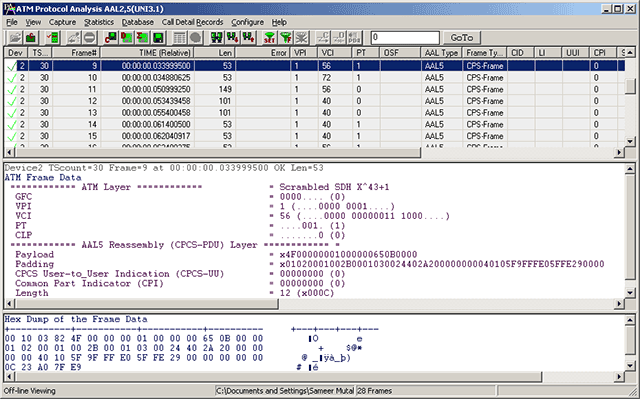Click the hex dump pane down scroll arrow
The height and width of the screenshot is (399, 640).
point(630,366)
